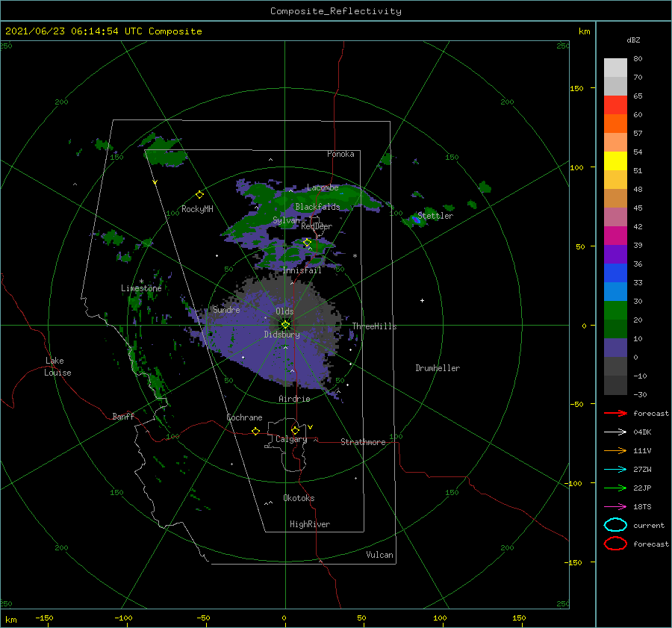Image resolution: width=672 pixels, height=628 pixels.
Task: Click the Composite_Reflectivity title text
Action: click(336, 11)
